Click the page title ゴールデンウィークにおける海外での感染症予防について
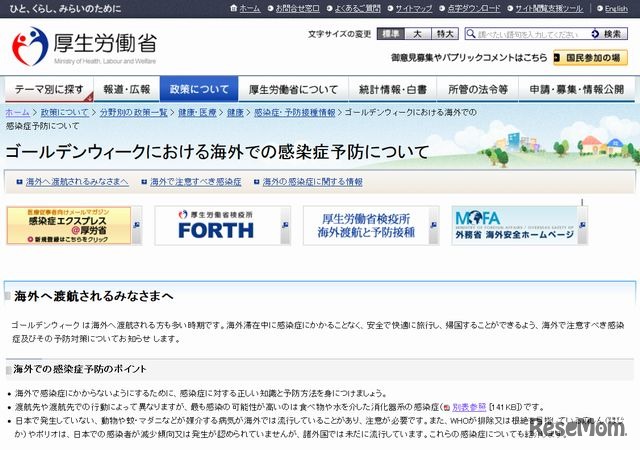This screenshot has height=450, width=640. point(217,151)
